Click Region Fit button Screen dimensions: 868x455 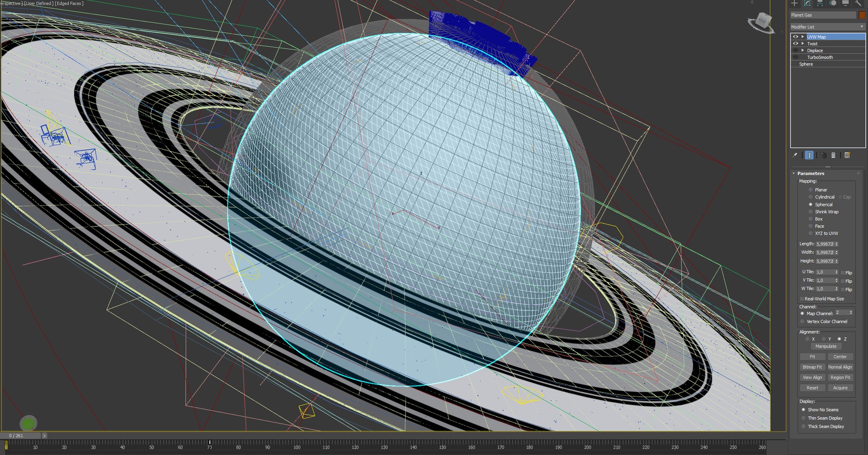(840, 378)
